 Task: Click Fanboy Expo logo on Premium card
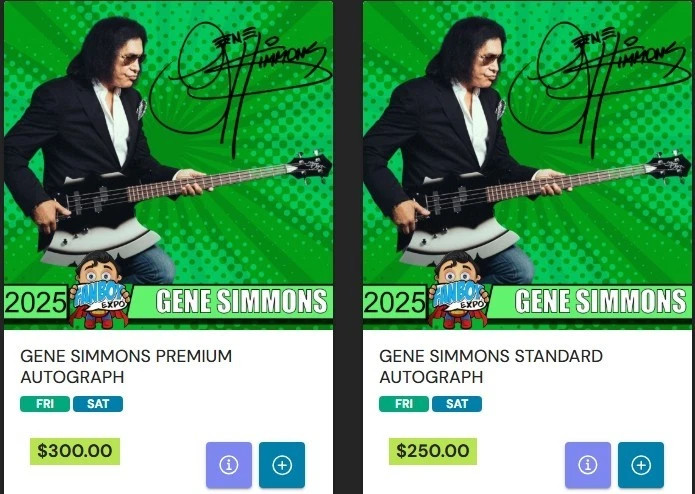[100, 290]
